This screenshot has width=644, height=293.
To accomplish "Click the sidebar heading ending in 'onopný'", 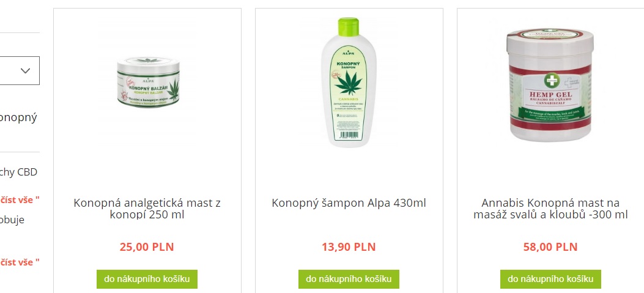I will pos(18,118).
